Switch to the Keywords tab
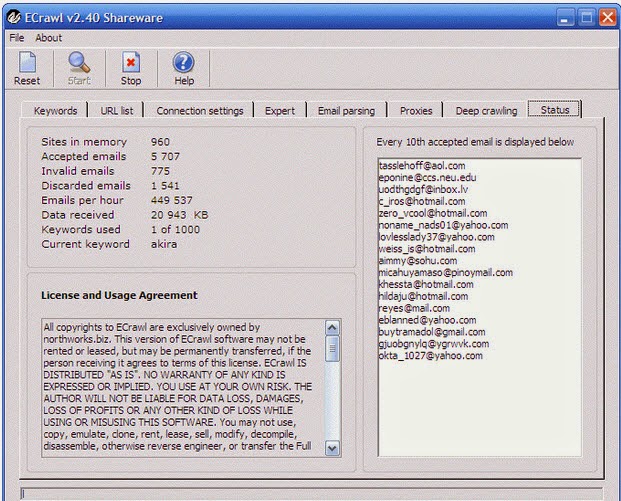The image size is (621, 501). (55, 110)
